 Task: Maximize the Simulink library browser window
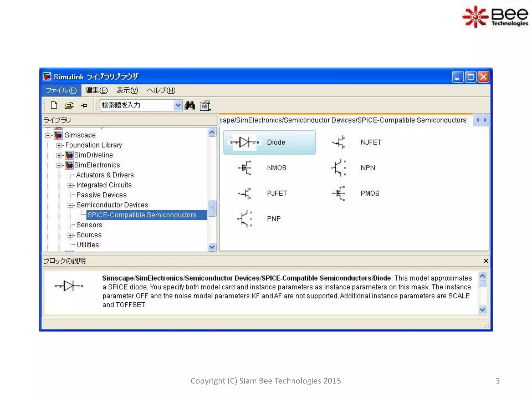(470, 77)
